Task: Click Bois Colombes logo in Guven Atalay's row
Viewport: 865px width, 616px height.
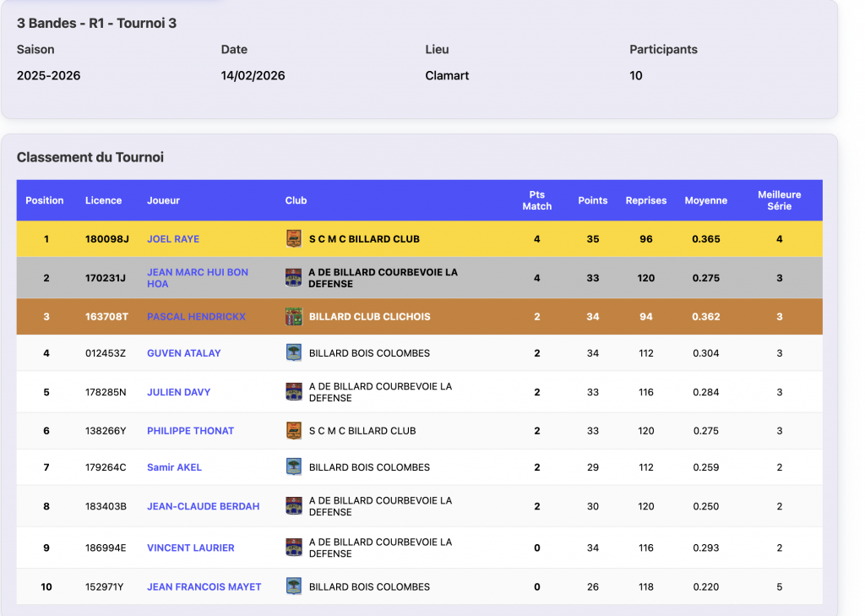Action: [294, 353]
